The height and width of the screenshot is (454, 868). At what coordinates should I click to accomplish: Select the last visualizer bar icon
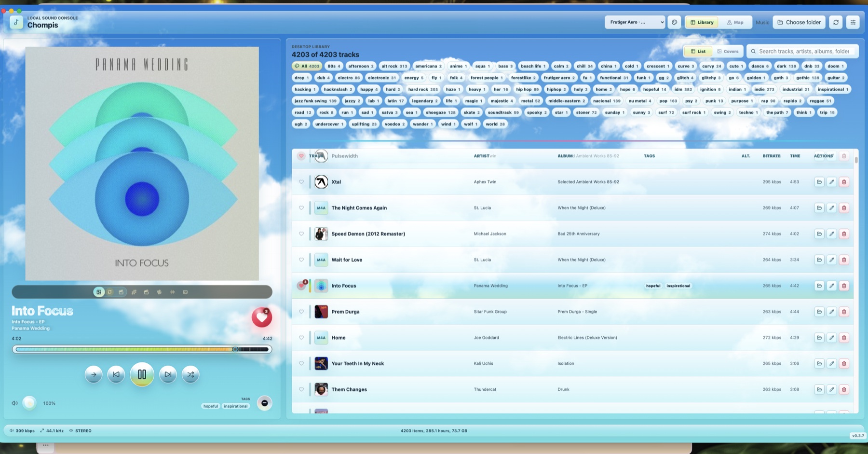tap(185, 292)
